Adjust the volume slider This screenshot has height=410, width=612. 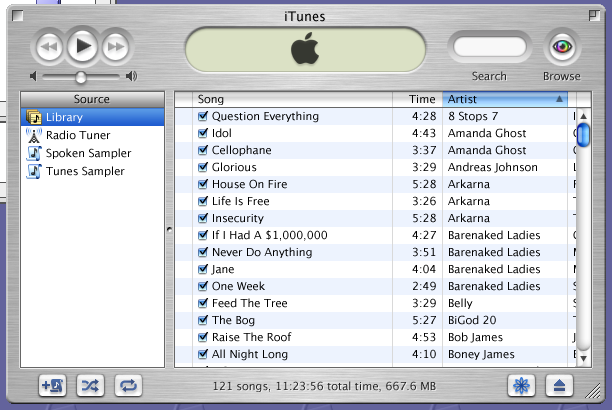click(81, 76)
